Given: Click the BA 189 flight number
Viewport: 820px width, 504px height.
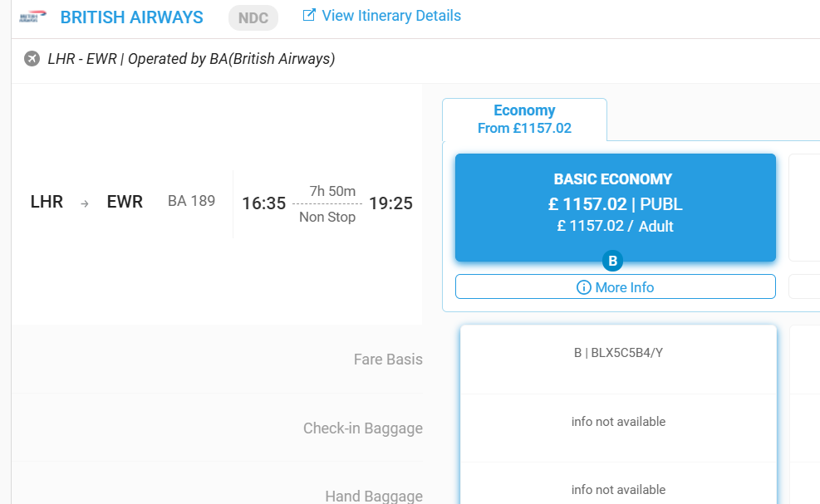Looking at the screenshot, I should click(191, 201).
